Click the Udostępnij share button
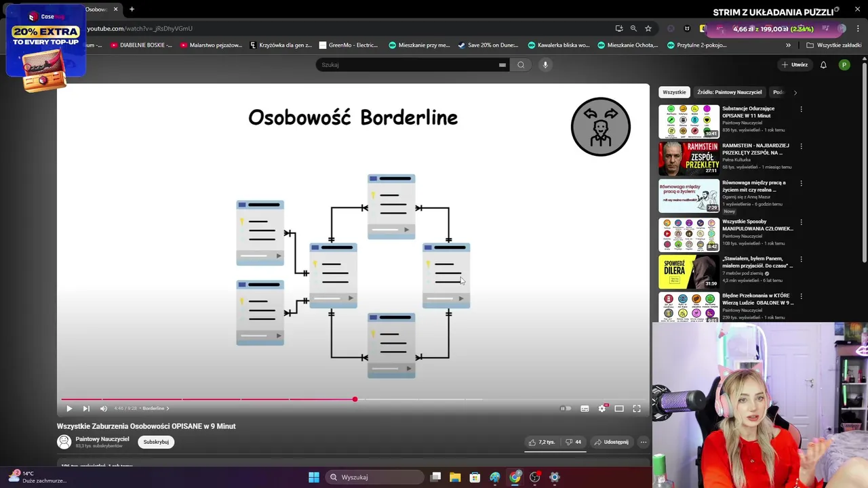868x488 pixels. pos(612,442)
